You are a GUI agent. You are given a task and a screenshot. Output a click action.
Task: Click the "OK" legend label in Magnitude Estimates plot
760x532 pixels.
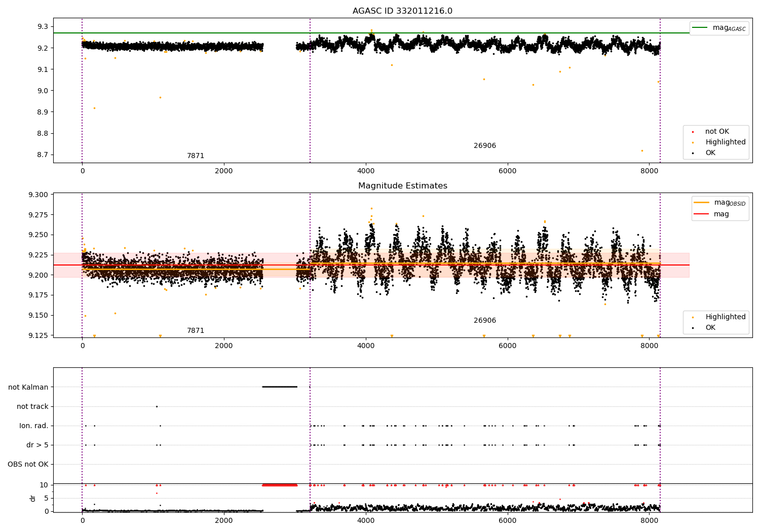(710, 328)
